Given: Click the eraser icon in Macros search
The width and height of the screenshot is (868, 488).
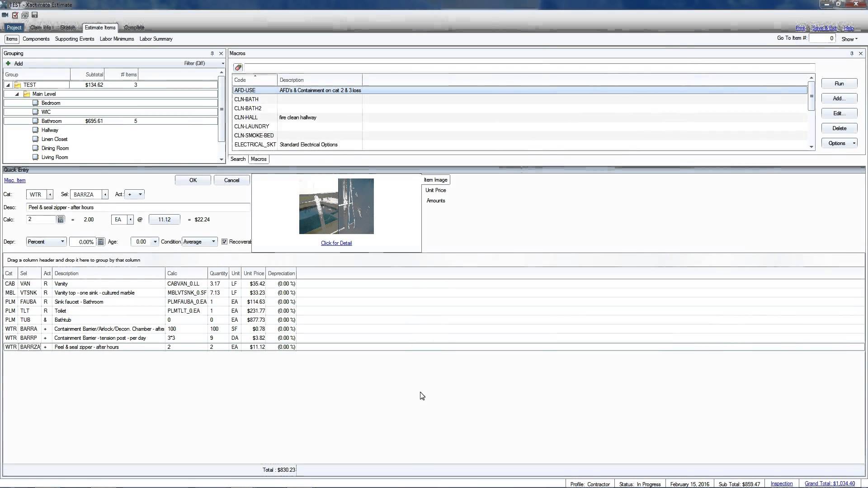Looking at the screenshot, I should (238, 68).
